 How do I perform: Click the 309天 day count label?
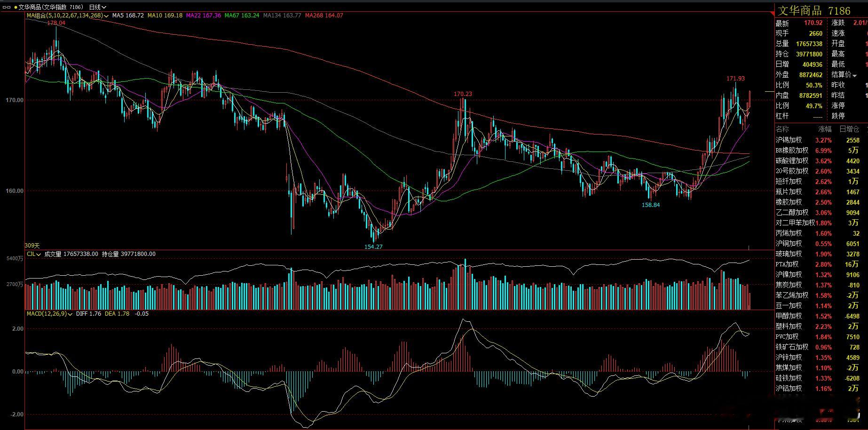[32, 246]
